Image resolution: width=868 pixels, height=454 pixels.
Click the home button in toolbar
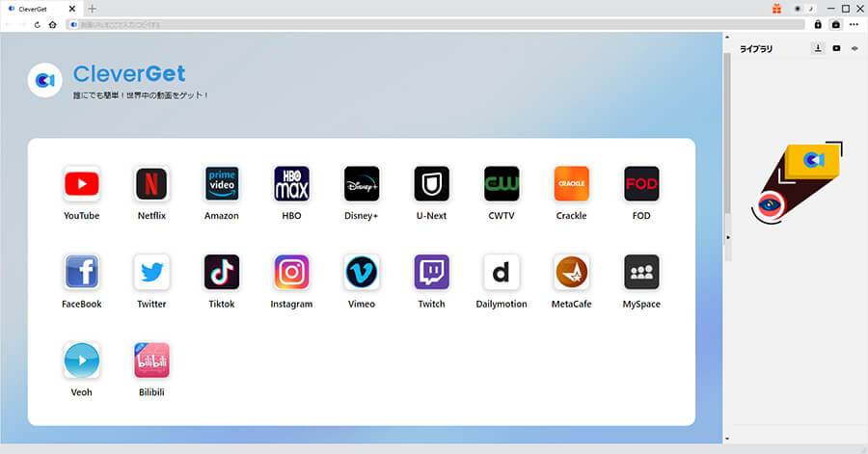pyautogui.click(x=52, y=24)
